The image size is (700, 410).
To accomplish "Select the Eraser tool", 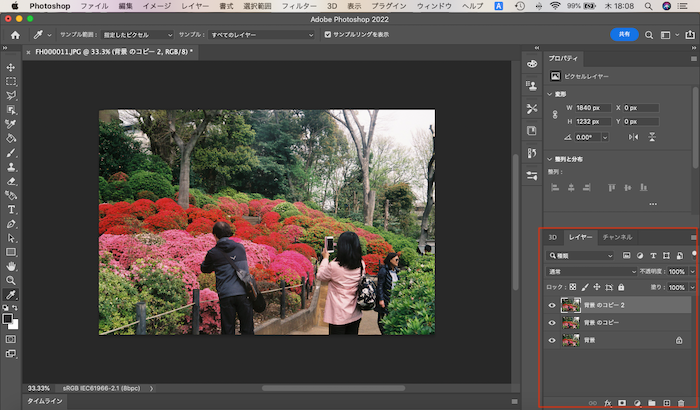I will (11, 181).
